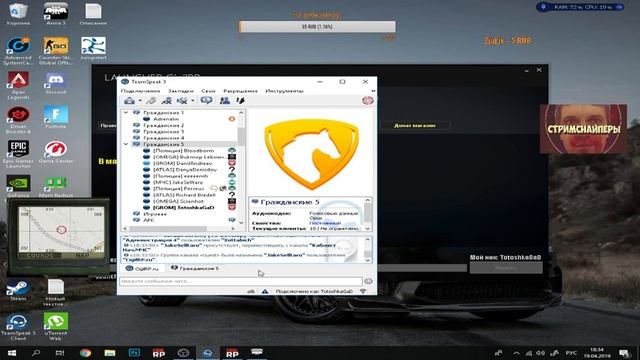Click the Донат магазин button in launcher
640x360 pixels.
415,126
